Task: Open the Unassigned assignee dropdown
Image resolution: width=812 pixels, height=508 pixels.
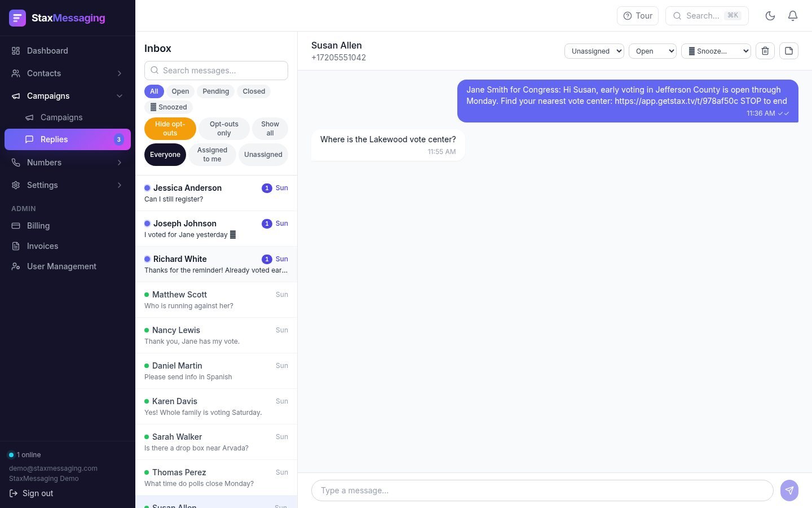Action: tap(594, 51)
